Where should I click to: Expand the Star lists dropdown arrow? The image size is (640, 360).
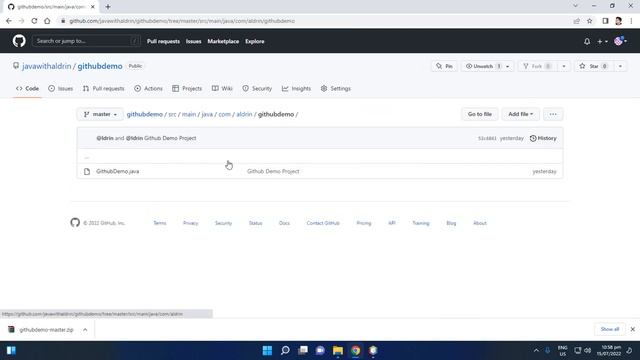pyautogui.click(x=620, y=66)
